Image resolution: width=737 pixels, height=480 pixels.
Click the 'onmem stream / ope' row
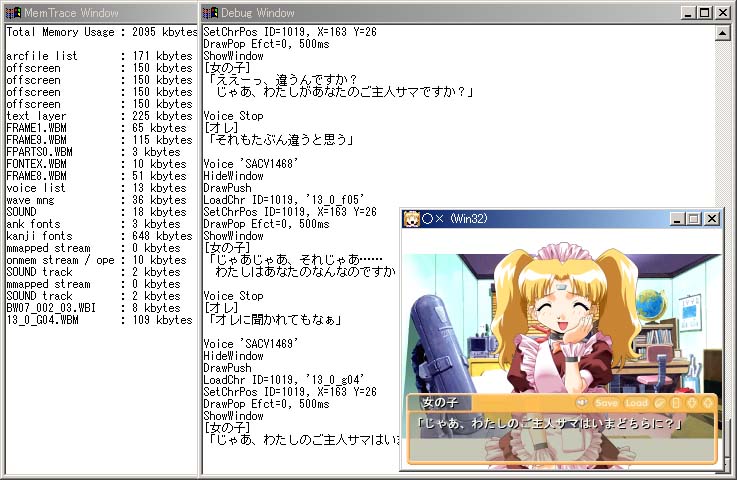tap(96, 260)
